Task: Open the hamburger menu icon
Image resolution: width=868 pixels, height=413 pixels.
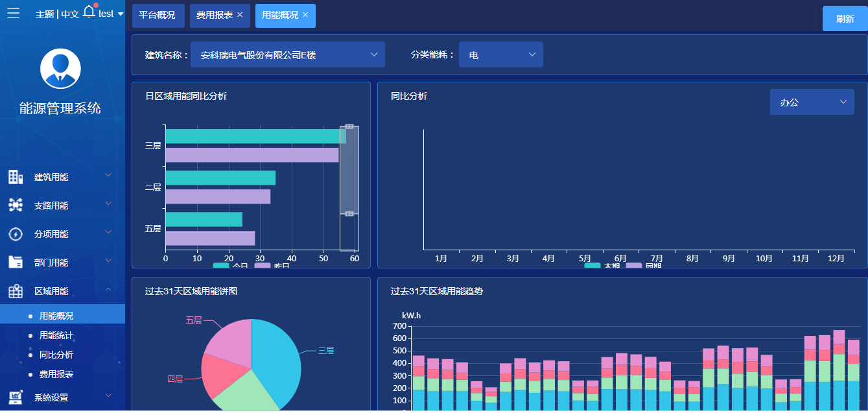Action: click(x=13, y=13)
